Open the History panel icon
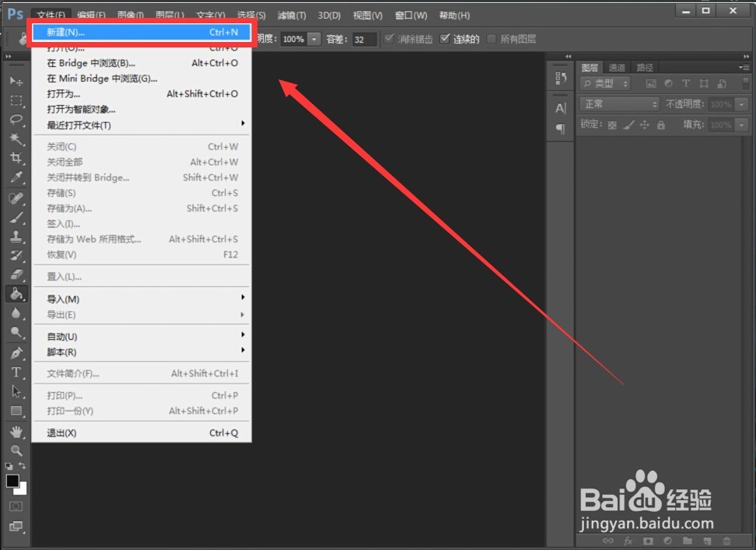This screenshot has width=756, height=550. pyautogui.click(x=560, y=78)
